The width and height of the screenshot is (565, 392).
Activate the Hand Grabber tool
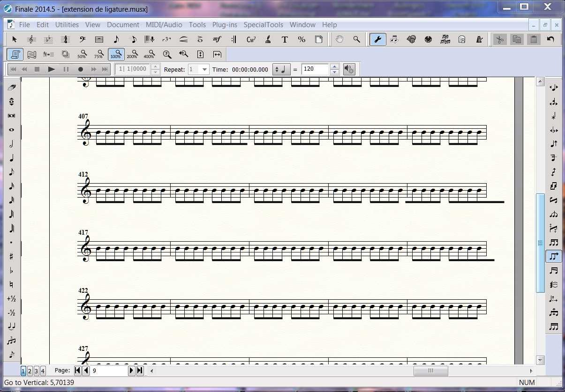click(339, 40)
